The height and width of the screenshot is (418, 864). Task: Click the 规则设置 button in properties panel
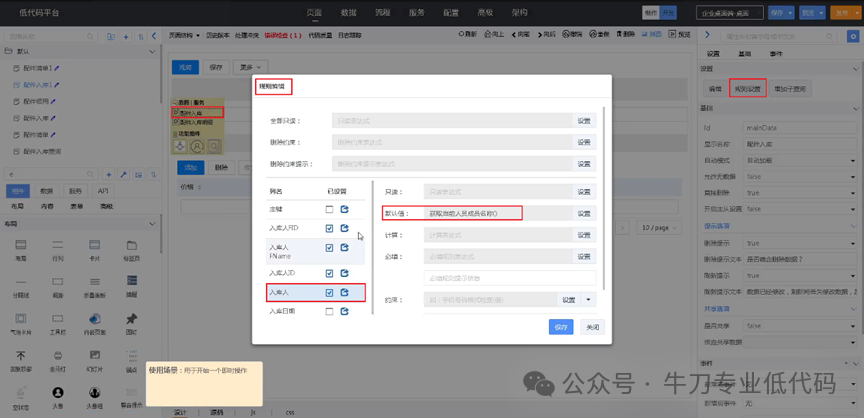[x=747, y=88]
